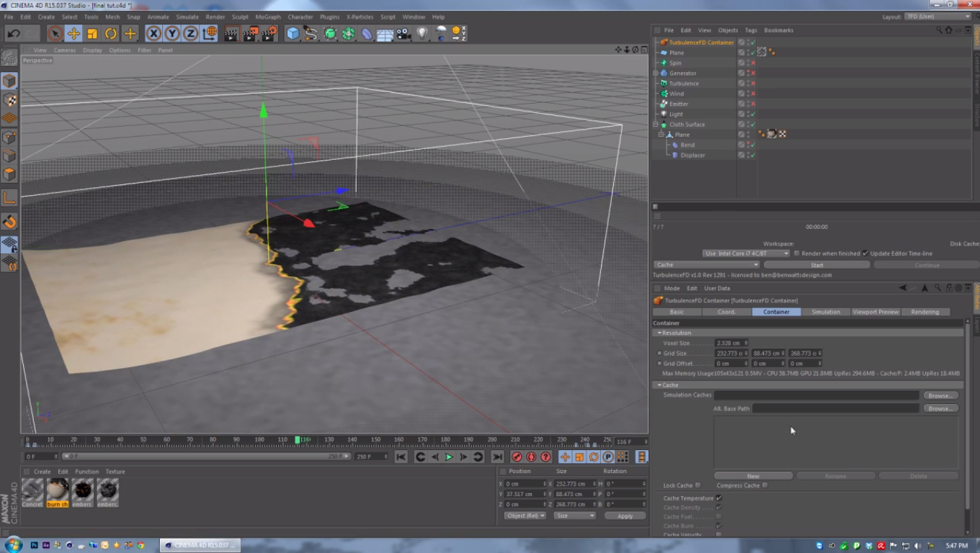Screen dimensions: 980x553
Task: Go to start of animation
Action: point(401,457)
